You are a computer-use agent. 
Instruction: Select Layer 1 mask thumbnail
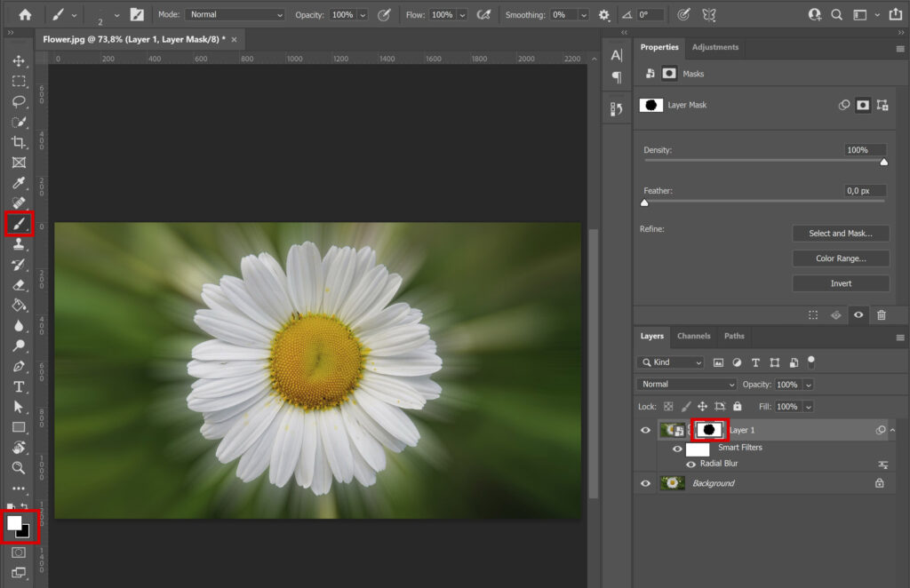[709, 430]
